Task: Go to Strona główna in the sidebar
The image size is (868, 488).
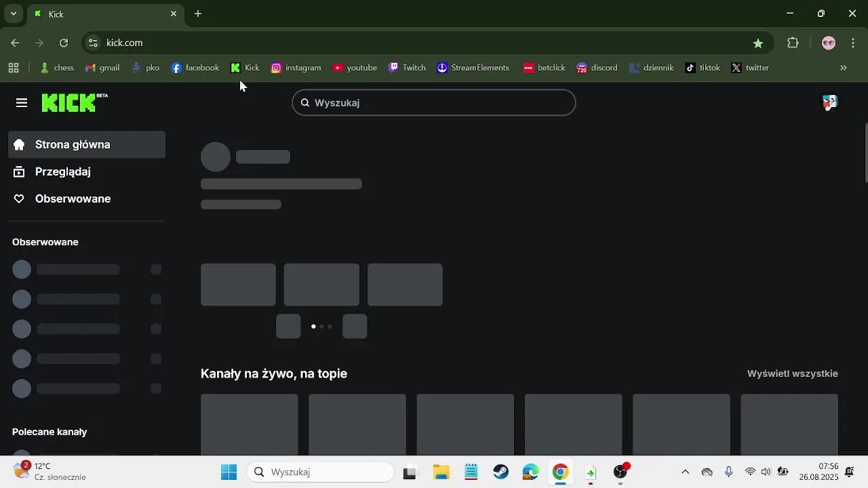Action: click(87, 144)
